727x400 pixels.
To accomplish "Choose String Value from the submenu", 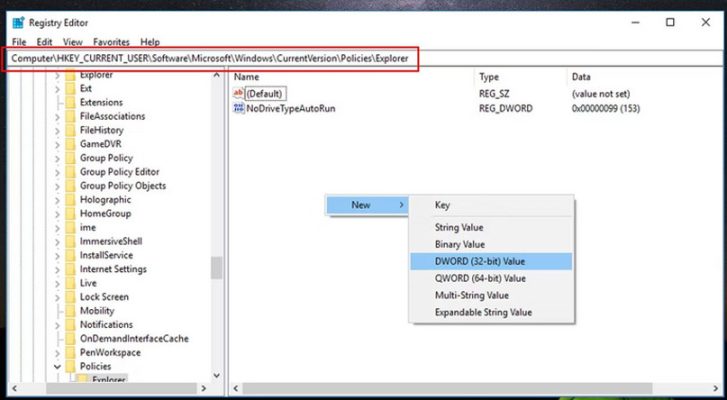I will tap(491, 228).
